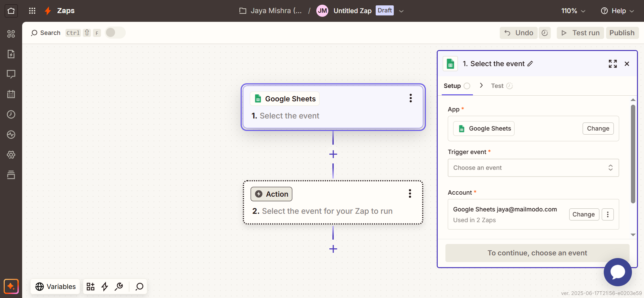Expand the step panel to fullscreen
This screenshot has width=644, height=298.
(x=613, y=64)
